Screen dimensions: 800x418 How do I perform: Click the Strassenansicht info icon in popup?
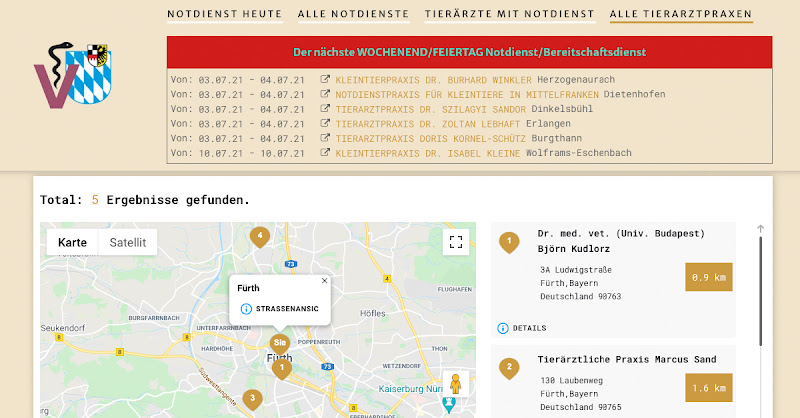point(246,309)
